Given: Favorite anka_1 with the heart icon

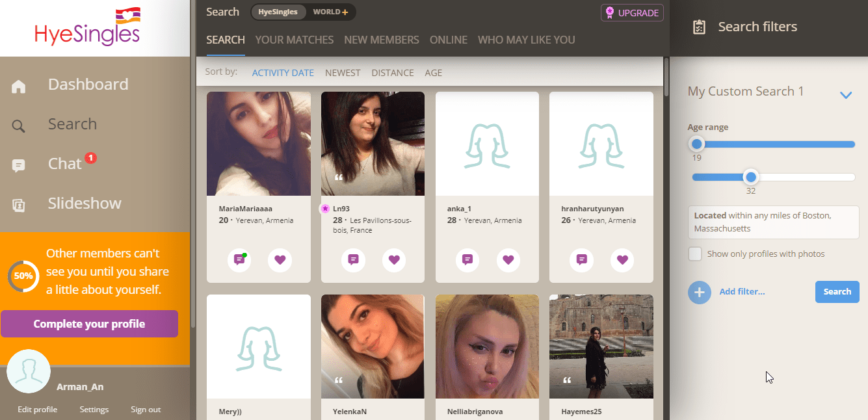Looking at the screenshot, I should pos(508,259).
